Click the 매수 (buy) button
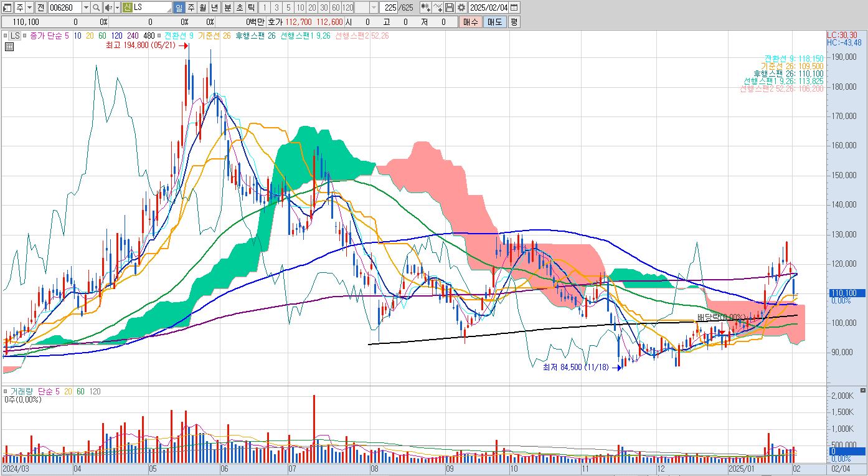The image size is (868, 476). pos(470,22)
